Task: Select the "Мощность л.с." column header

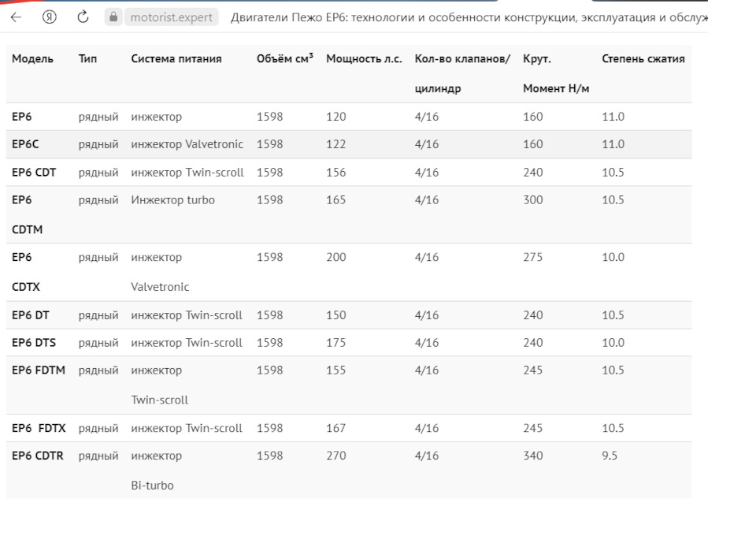Action: point(364,59)
